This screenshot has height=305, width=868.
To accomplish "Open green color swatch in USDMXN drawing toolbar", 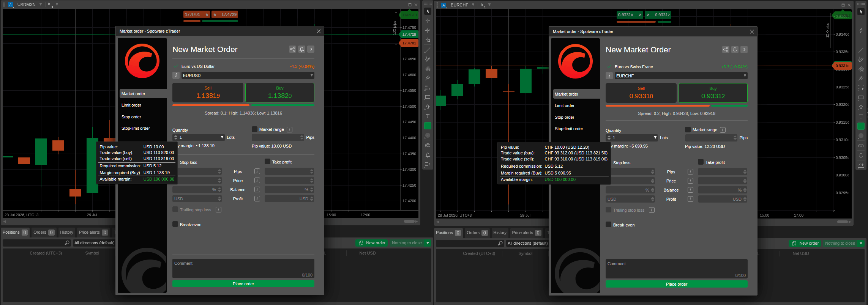I will 428,126.
